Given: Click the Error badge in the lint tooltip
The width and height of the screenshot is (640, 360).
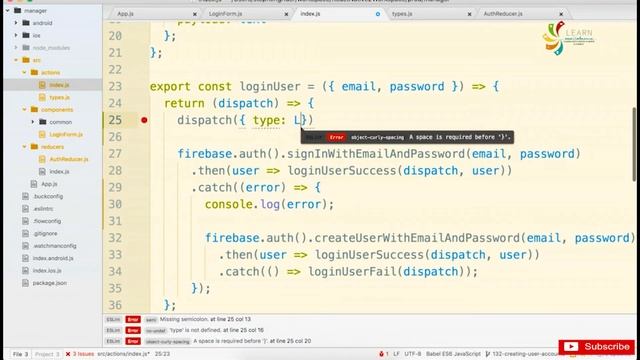Looking at the screenshot, I should [336, 137].
